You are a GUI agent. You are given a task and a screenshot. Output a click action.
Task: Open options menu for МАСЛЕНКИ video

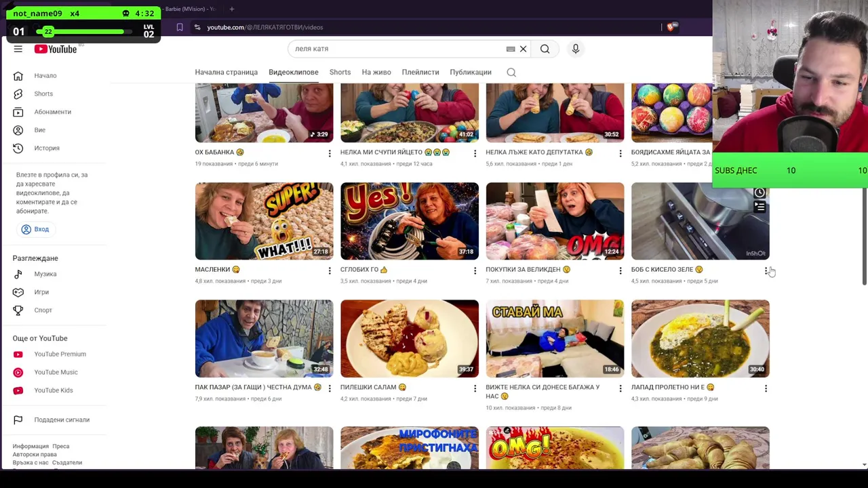tap(330, 271)
